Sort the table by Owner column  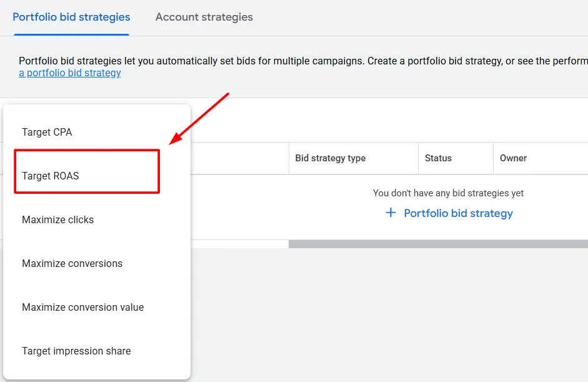point(513,158)
